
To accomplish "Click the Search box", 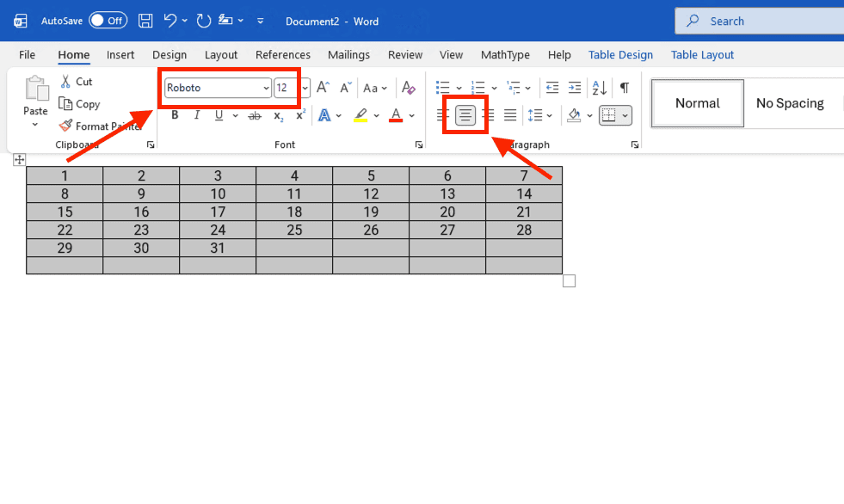I will [759, 21].
